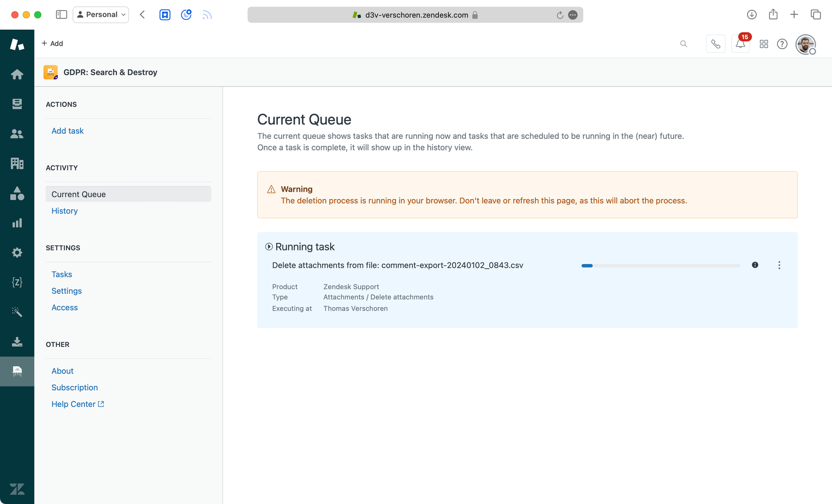
Task: Click the Warning alert triangle icon
Action: (x=271, y=189)
